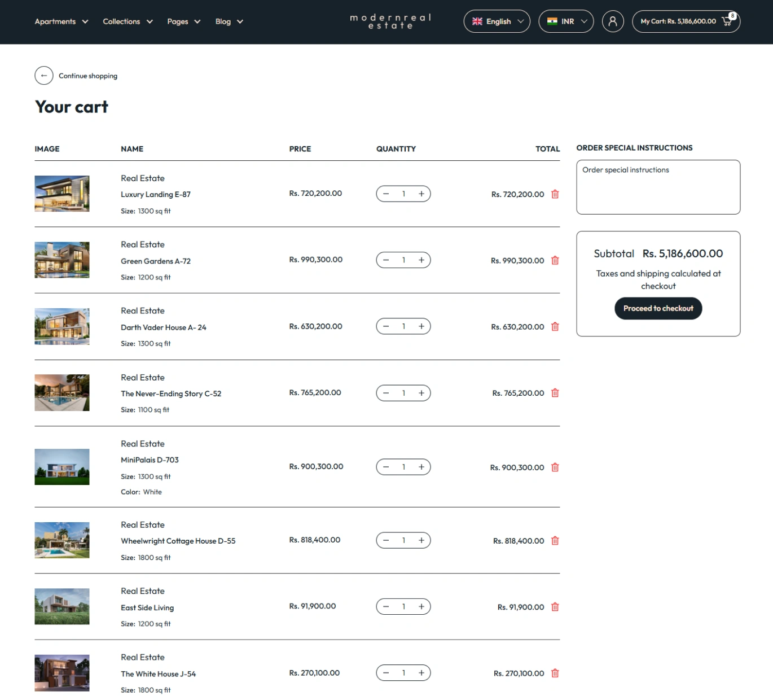Open the My Cart button in header
Viewport: 773px width, 700px height.
[686, 21]
